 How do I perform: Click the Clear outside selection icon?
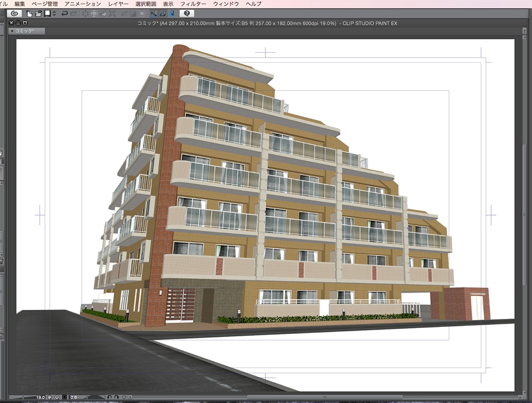pyautogui.click(x=94, y=14)
